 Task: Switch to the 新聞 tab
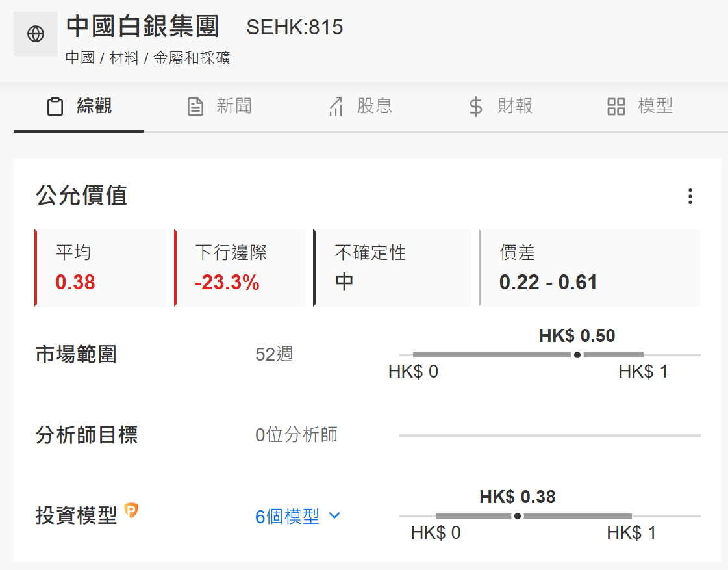point(220,107)
